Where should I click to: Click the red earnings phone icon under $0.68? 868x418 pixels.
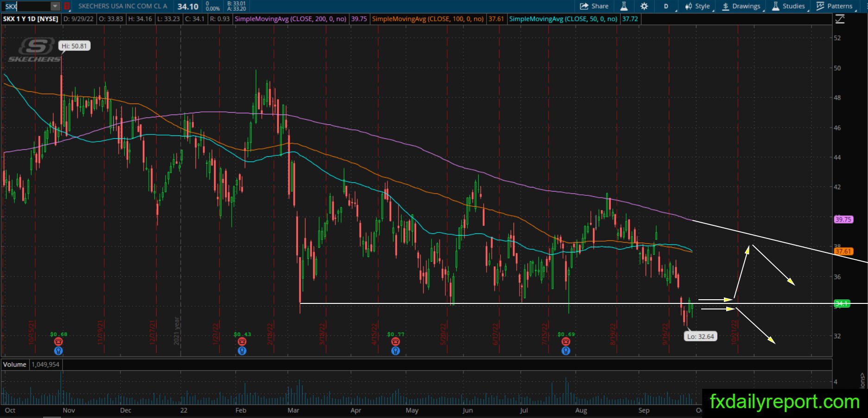(58, 341)
